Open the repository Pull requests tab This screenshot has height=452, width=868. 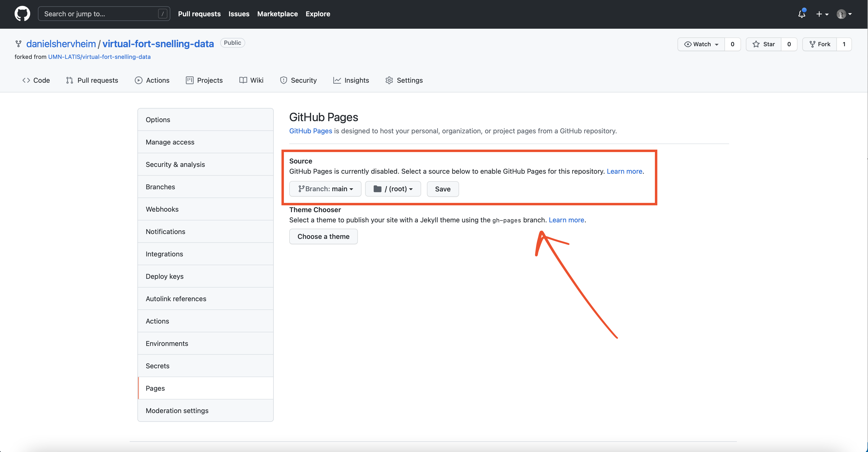point(92,80)
